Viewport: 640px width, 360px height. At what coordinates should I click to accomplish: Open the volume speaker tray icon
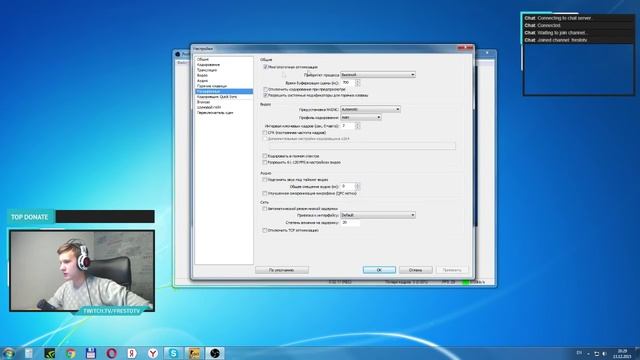(x=604, y=353)
